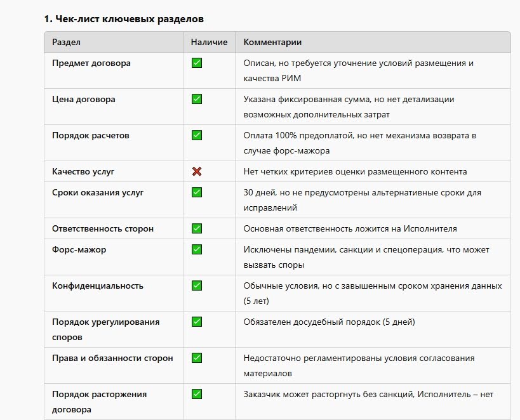Click the Качество услуг row label

[x=83, y=171]
